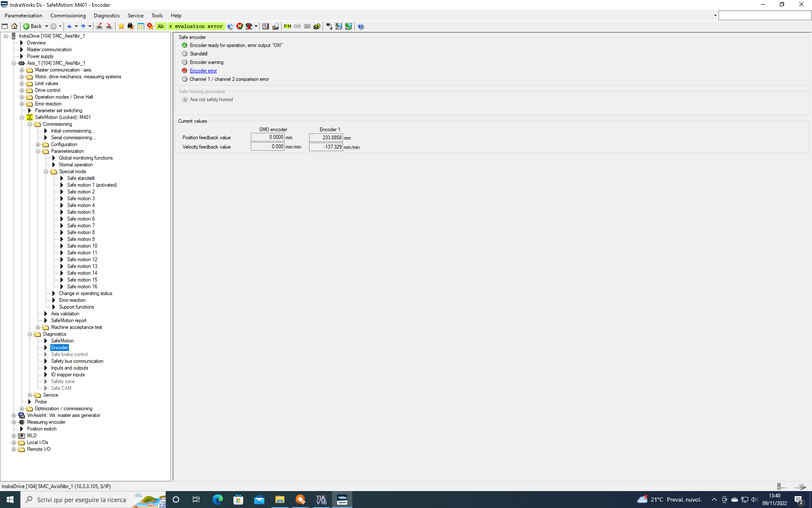Expand the Machine acceptance test folder
The width and height of the screenshot is (812, 508).
point(38,327)
